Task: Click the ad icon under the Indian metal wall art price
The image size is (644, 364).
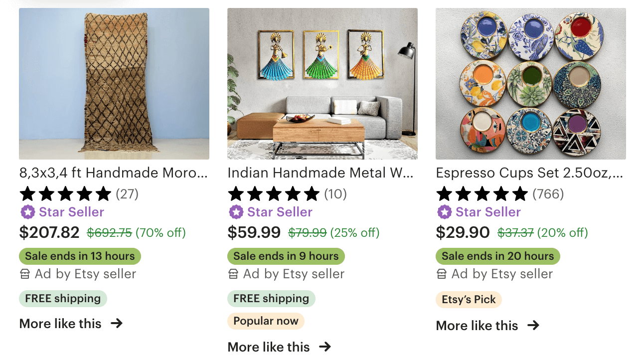Action: (x=232, y=274)
